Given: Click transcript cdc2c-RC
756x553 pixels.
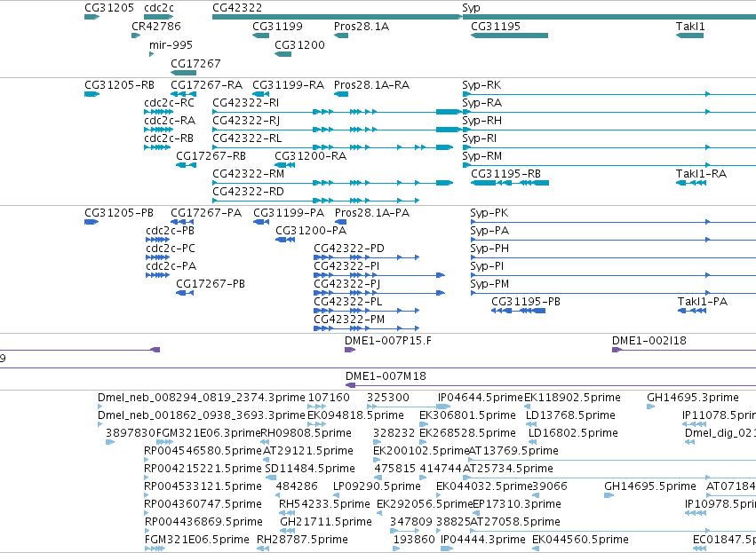Looking at the screenshot, I should coord(158,112).
